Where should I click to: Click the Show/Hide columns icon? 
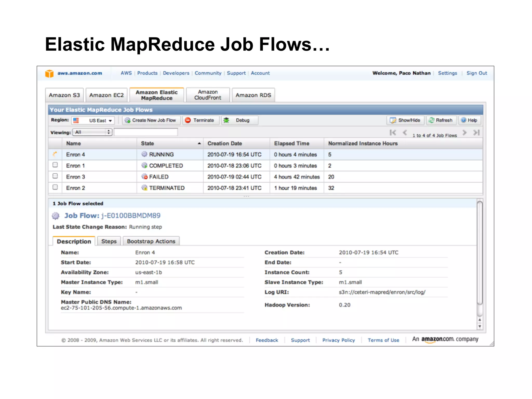click(x=393, y=120)
